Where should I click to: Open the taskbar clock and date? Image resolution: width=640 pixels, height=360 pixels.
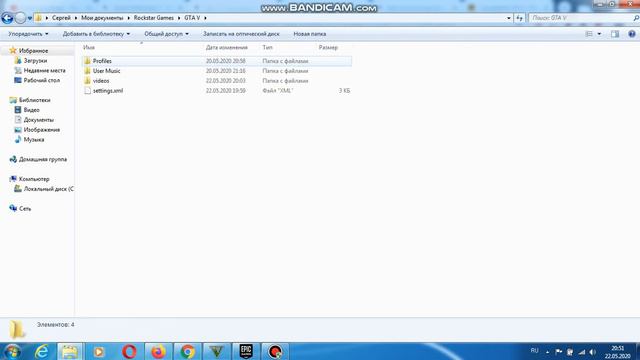click(x=618, y=352)
